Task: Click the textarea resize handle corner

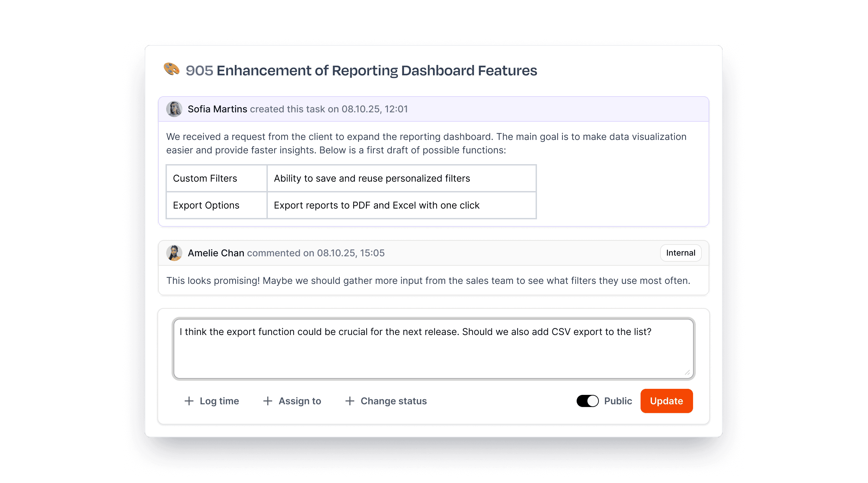Action: pos(687,372)
